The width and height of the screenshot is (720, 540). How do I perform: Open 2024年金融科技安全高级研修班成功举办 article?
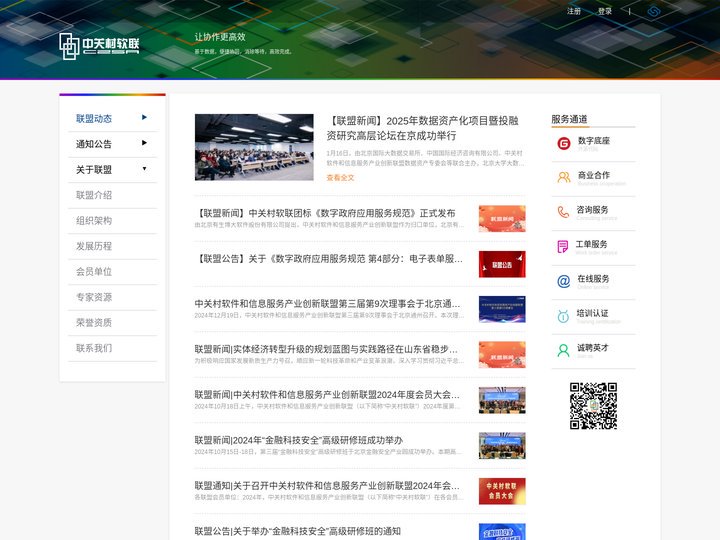point(299,440)
